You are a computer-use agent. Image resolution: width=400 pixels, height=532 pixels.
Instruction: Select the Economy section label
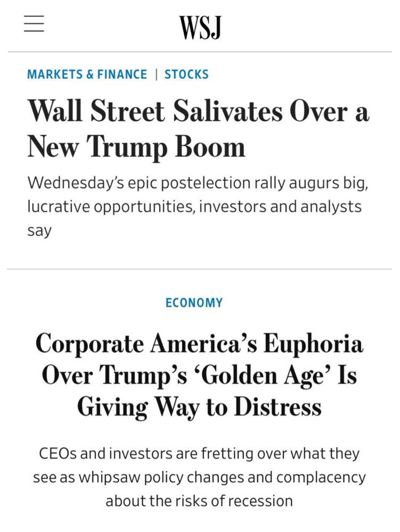coord(194,303)
